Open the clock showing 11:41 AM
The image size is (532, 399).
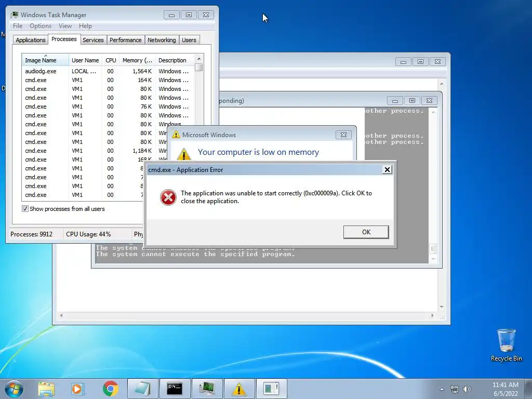click(505, 389)
